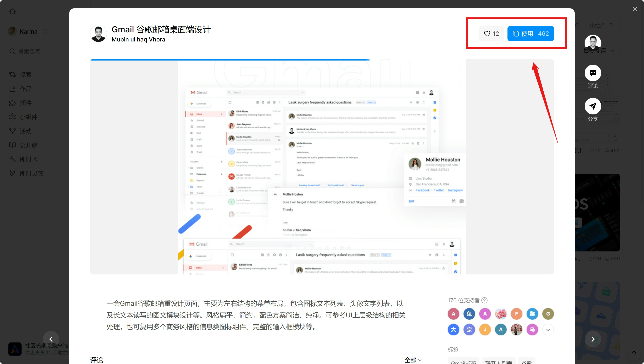Open the 最多使用 sort dropdown behind modal
Viewport: 644px width, 364px height.
599,51
